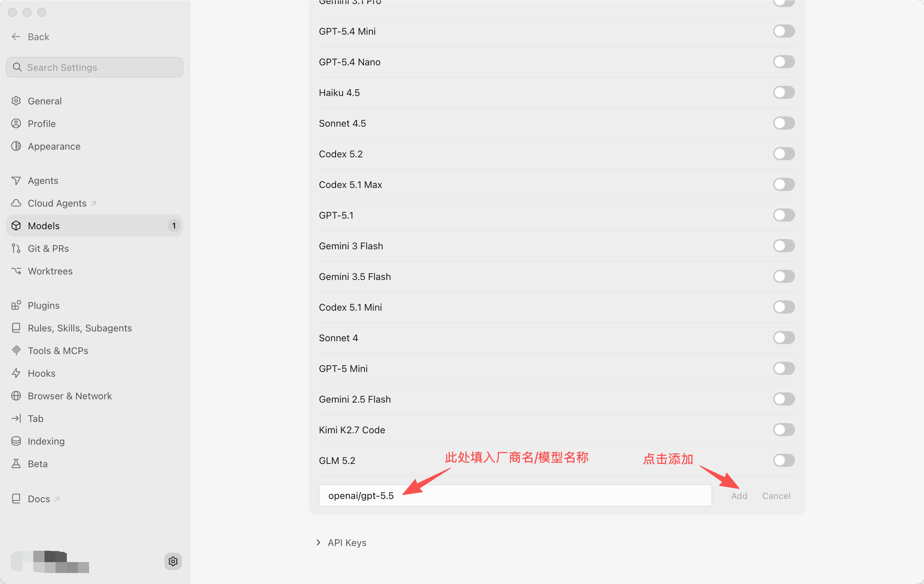Enable the GLM 5.2 toggle
Image resolution: width=924 pixels, height=584 pixels.
click(x=783, y=461)
